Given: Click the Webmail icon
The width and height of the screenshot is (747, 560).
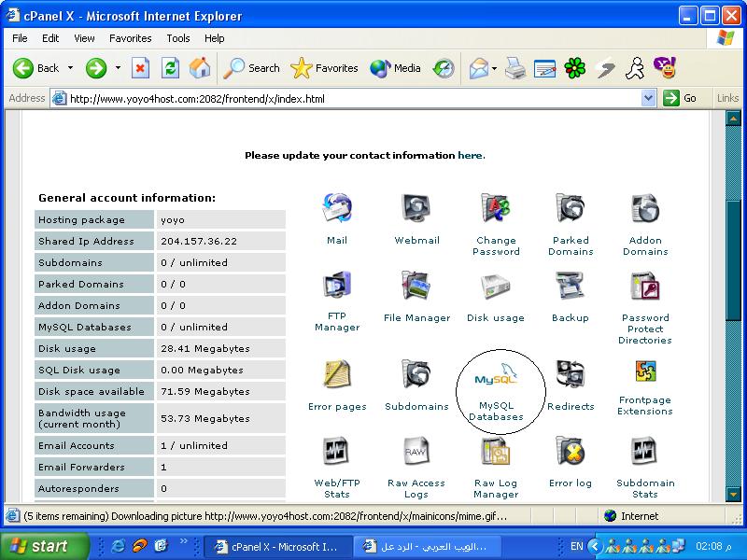Looking at the screenshot, I should (x=416, y=209).
